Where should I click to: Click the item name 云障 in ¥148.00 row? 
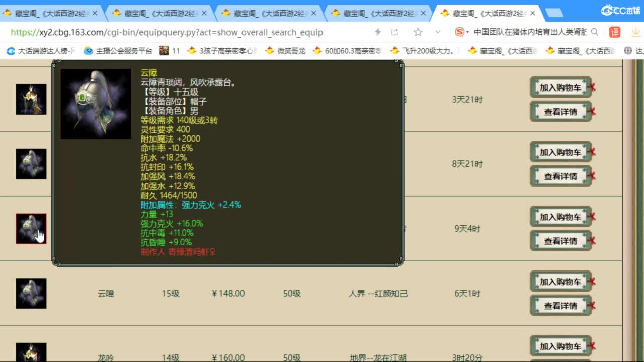click(106, 293)
